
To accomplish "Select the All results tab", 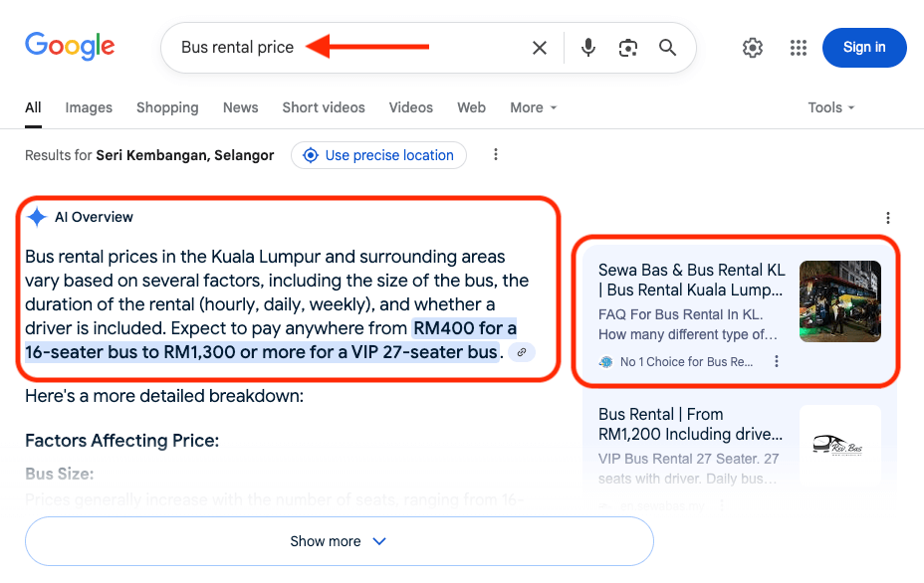I will [x=33, y=107].
